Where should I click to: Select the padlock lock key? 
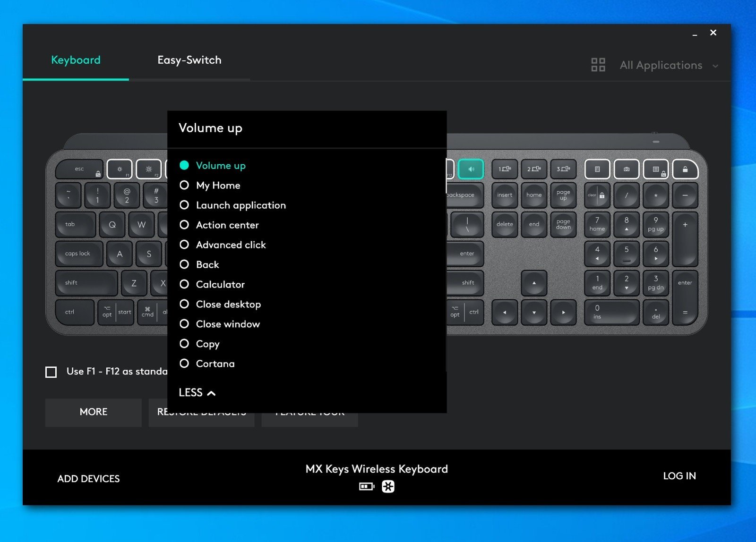pyautogui.click(x=685, y=169)
